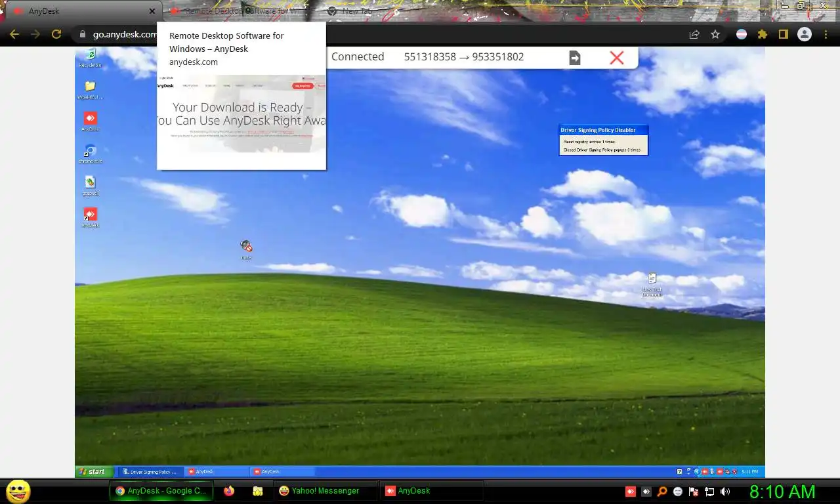Select Driver Signing Policy task in XP taskbar
The image size is (840, 504).
151,471
